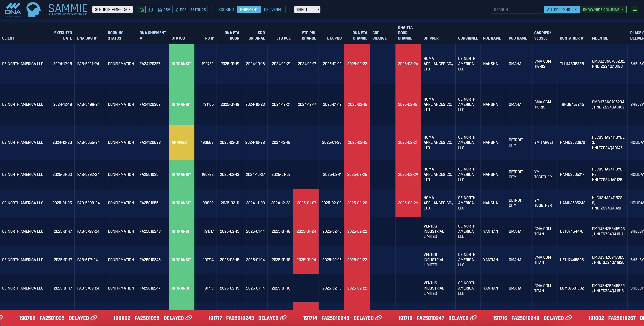Select shipment number FA2501035
The image size is (644, 326).
149,174
